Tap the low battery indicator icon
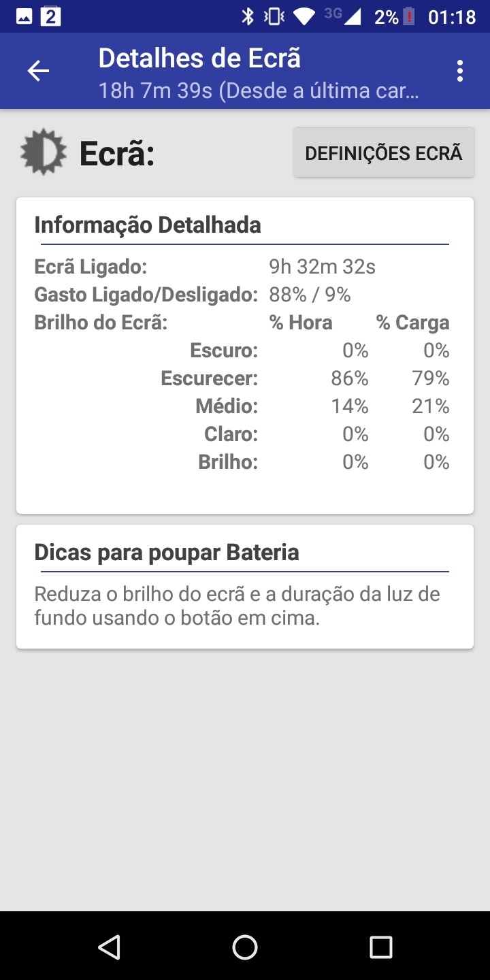The width and height of the screenshot is (490, 980). (x=409, y=16)
